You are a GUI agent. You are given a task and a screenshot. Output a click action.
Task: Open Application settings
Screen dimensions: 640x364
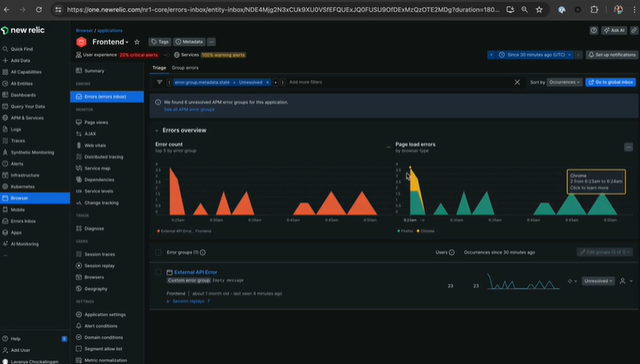104,314
